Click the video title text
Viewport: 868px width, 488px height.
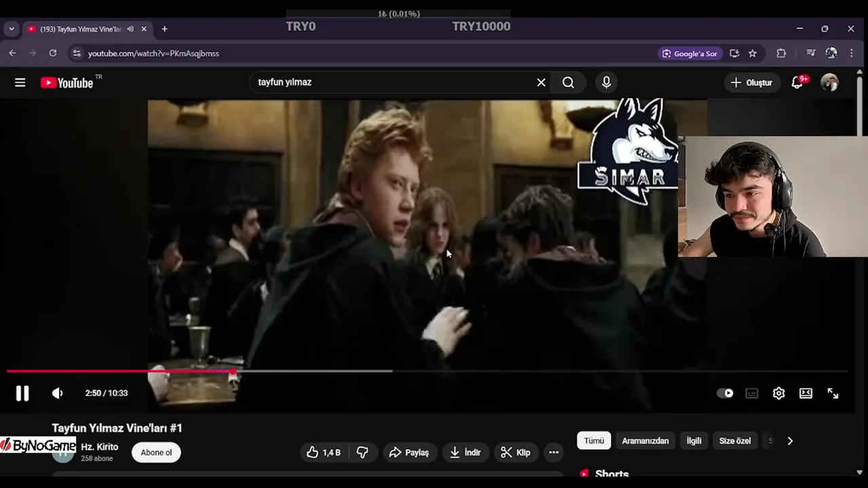[117, 428]
